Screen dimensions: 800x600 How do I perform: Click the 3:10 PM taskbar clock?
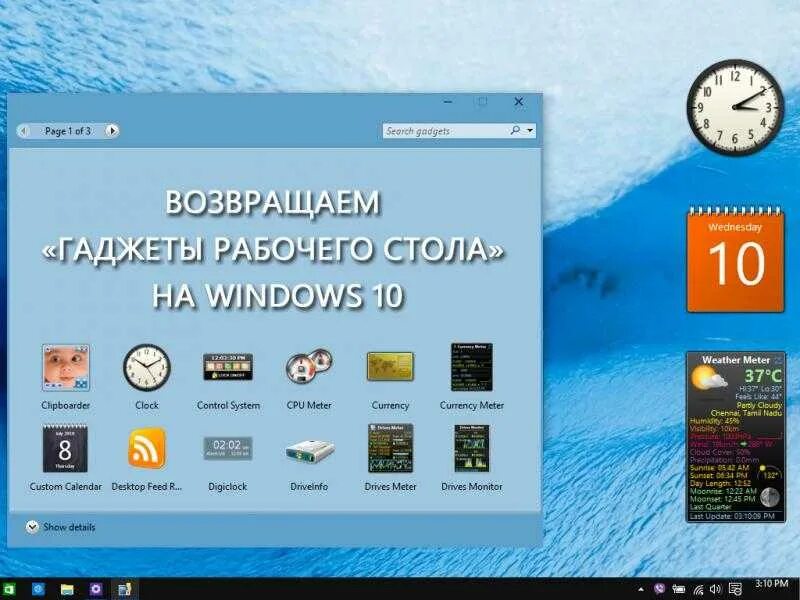tap(771, 584)
